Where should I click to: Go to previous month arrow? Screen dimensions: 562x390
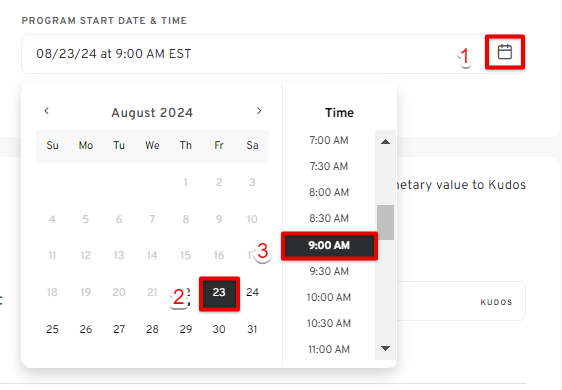point(46,111)
